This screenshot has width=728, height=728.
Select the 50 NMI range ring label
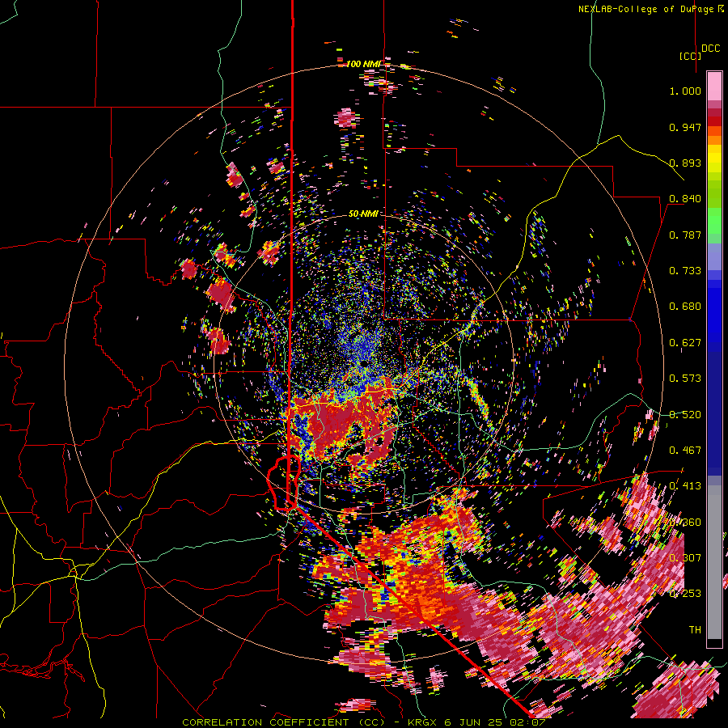click(x=363, y=214)
